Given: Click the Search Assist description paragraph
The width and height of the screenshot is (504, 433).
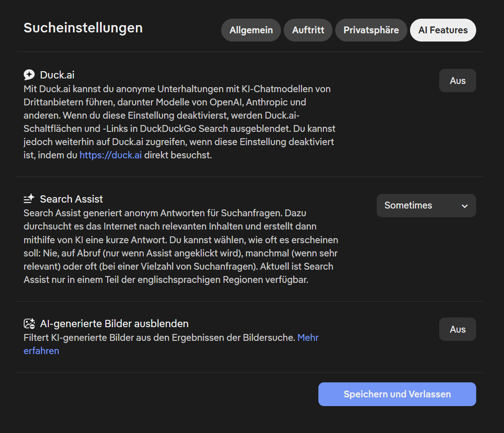Looking at the screenshot, I should coord(180,246).
